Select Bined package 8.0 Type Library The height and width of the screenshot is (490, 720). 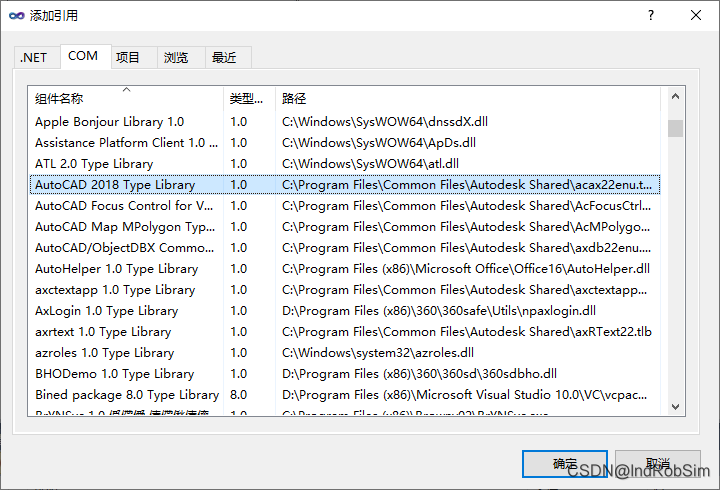click(345, 395)
